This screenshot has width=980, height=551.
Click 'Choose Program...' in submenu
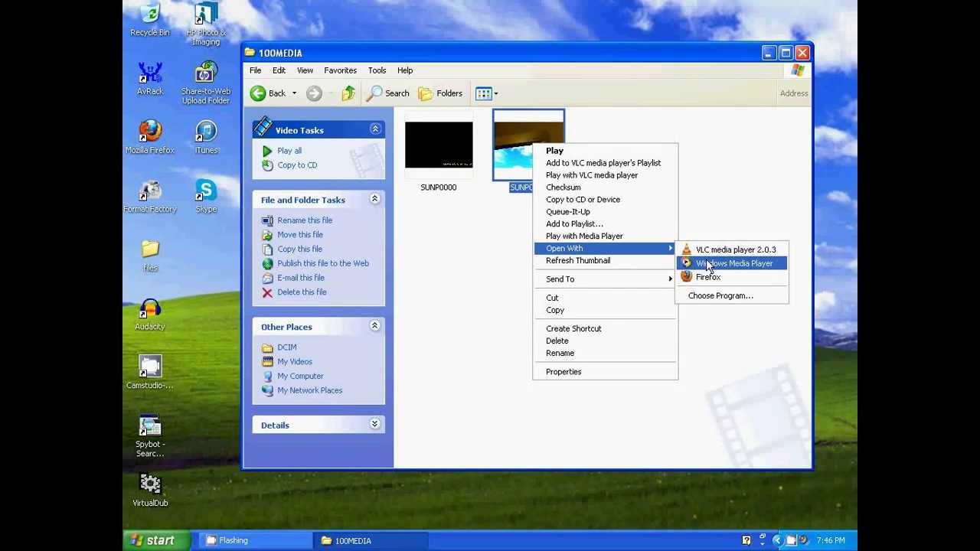tap(731, 295)
